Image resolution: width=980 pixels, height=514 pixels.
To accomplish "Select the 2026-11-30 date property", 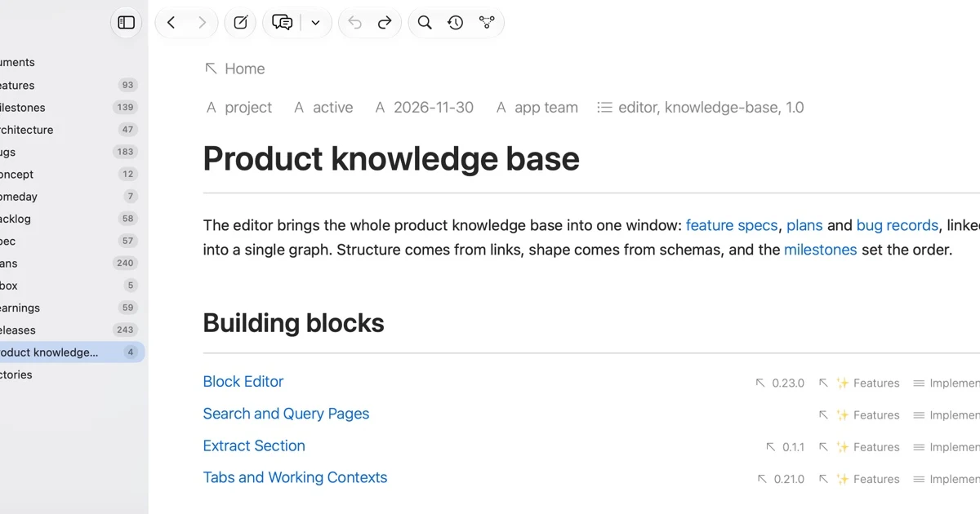I will pyautogui.click(x=425, y=107).
